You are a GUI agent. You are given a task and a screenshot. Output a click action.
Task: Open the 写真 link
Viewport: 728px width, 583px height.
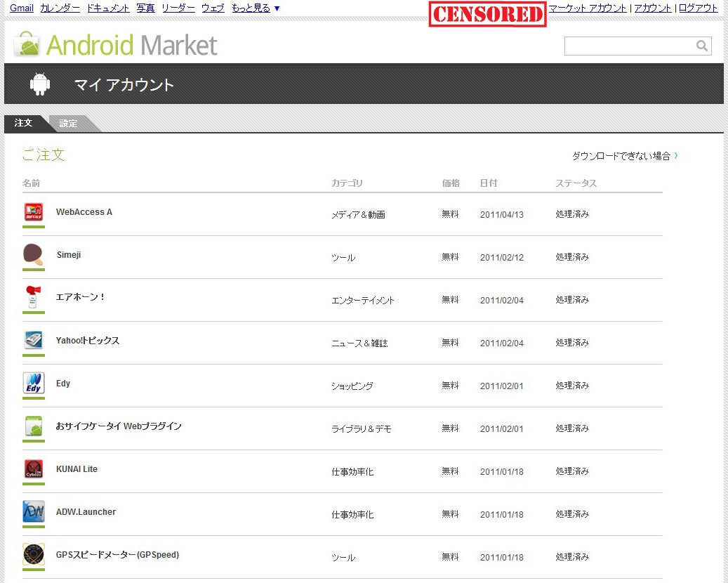click(x=145, y=8)
